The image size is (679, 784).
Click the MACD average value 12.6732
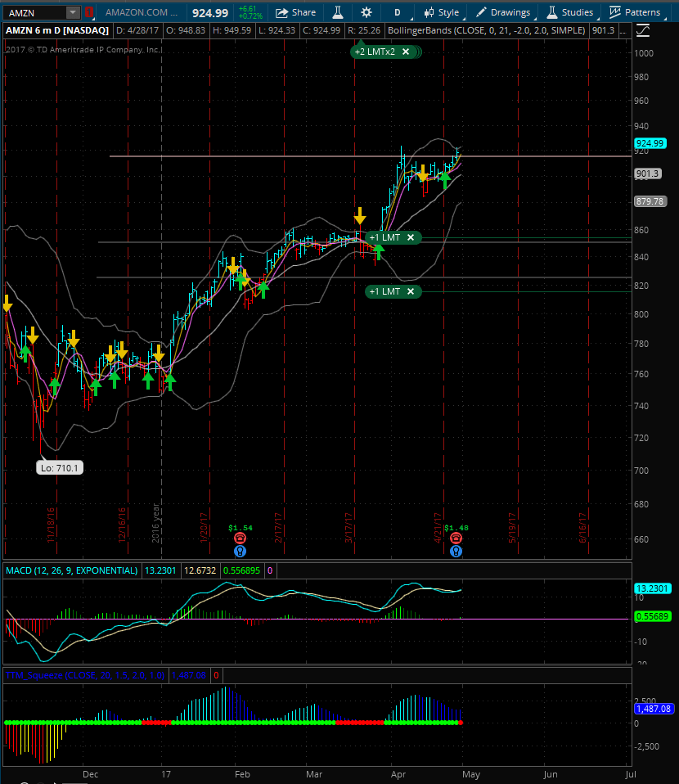pos(200,570)
